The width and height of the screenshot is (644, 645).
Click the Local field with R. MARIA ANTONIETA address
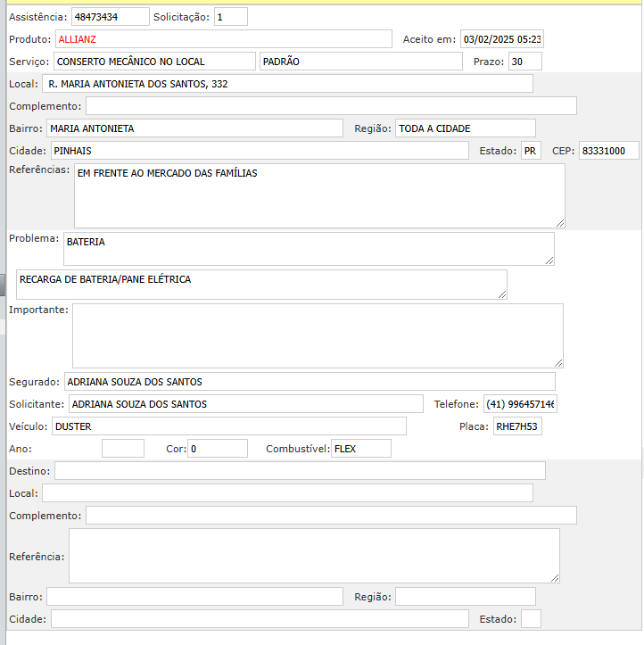click(287, 84)
